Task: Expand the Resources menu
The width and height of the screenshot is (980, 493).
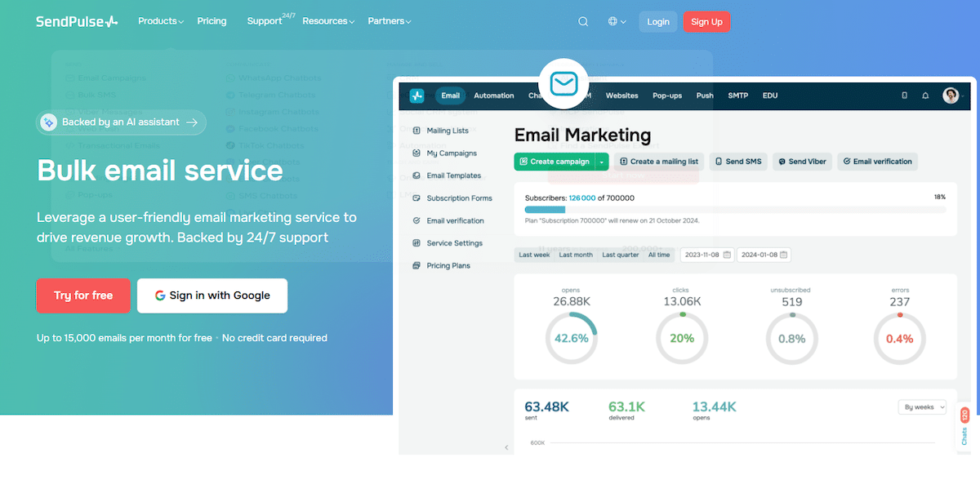Action: (328, 21)
